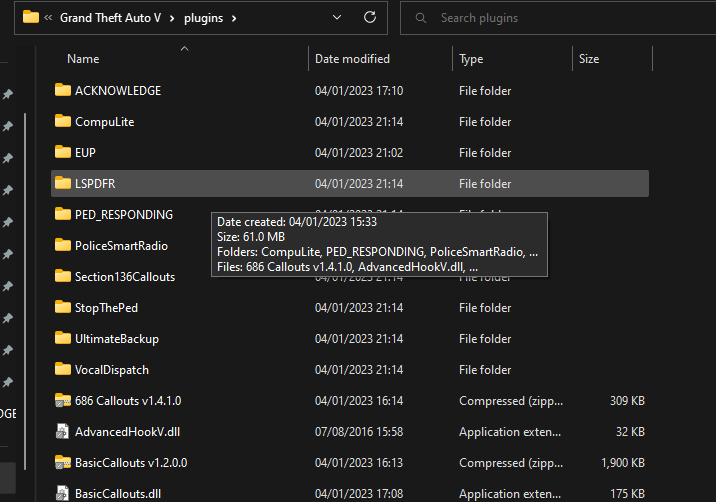This screenshot has width=716, height=502.
Task: Click the Type column header
Action: click(x=471, y=59)
